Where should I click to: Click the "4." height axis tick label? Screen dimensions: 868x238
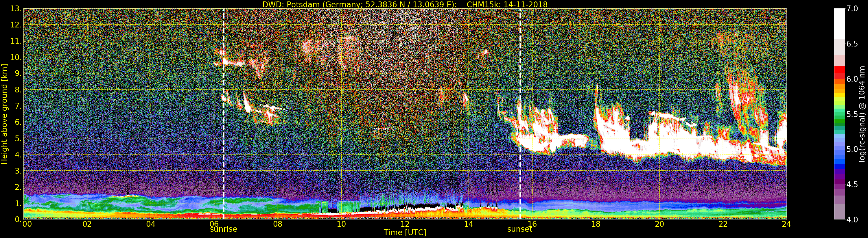[18, 155]
